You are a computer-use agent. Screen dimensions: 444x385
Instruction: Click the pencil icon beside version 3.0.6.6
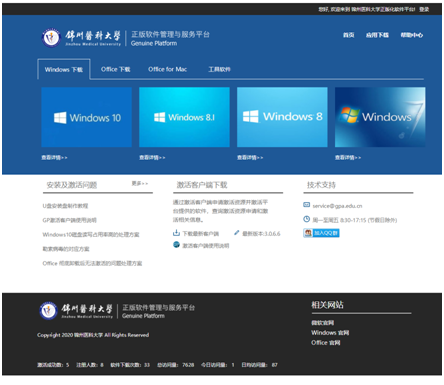(236, 233)
